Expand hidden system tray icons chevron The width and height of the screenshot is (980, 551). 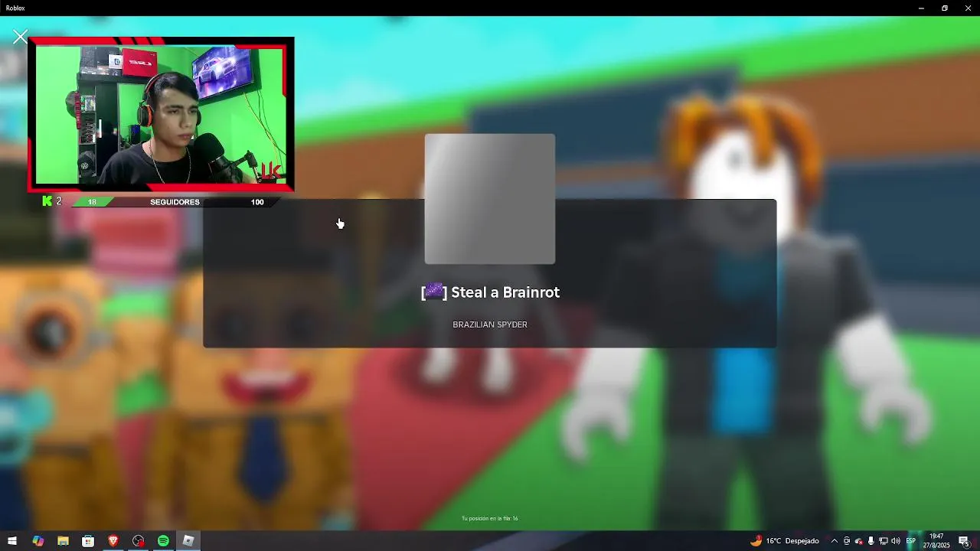[835, 541]
